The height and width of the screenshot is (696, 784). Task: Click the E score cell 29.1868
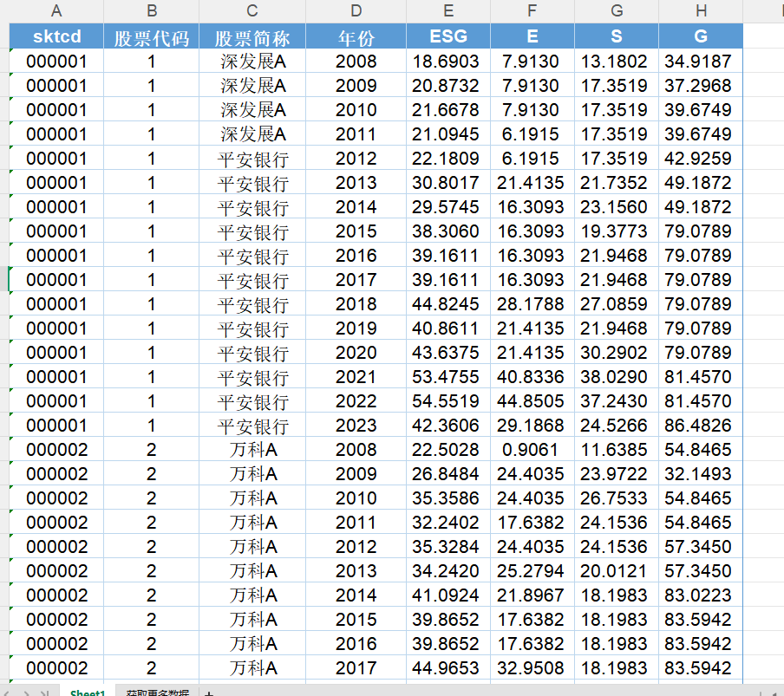[x=532, y=426]
